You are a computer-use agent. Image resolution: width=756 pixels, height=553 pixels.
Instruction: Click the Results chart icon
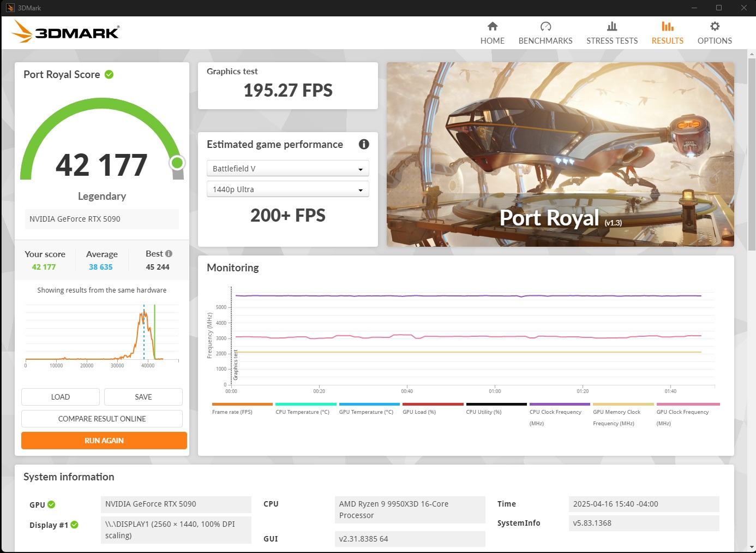[x=668, y=26]
